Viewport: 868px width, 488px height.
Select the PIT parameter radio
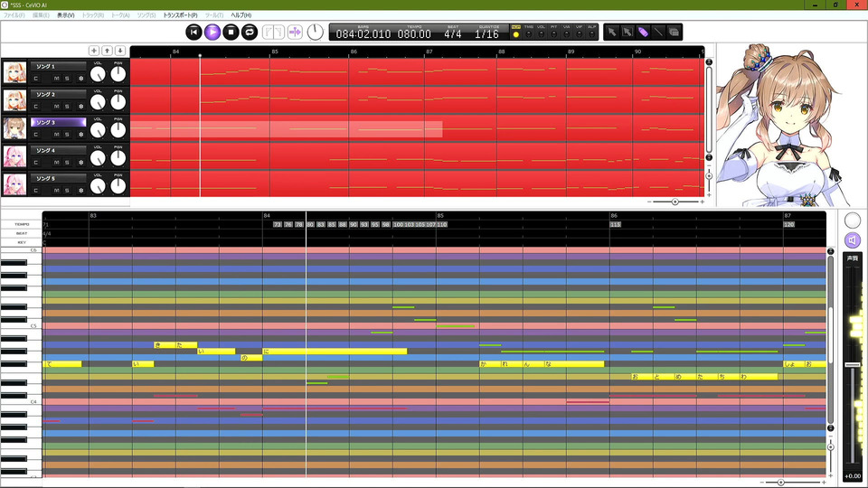554,34
